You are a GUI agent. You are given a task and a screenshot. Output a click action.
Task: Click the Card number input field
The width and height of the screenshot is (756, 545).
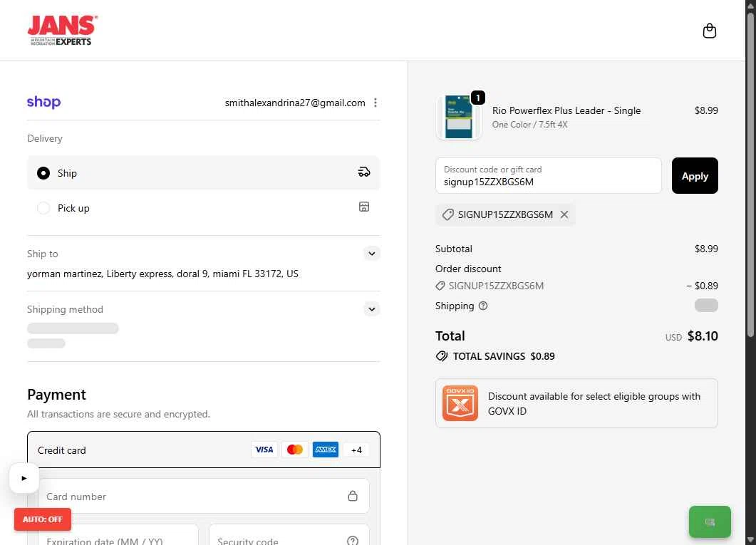(x=204, y=496)
